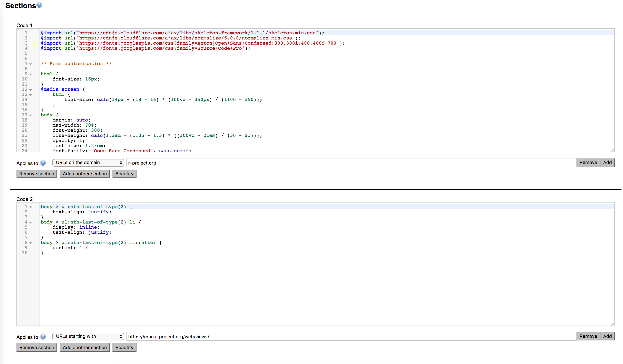This screenshot has width=623, height=364.
Task: Open the 'URLs on the domain' dropdown
Action: point(88,163)
